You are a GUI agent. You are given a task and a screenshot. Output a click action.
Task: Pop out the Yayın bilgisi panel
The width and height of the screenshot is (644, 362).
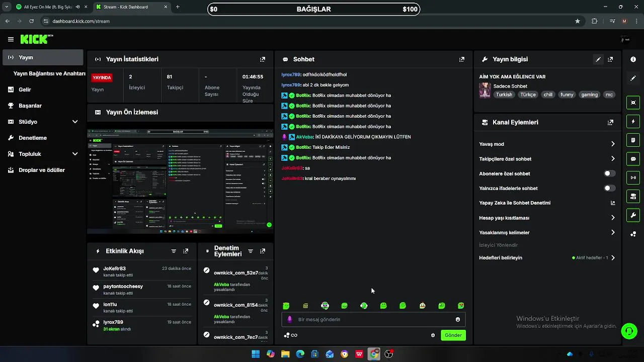(610, 59)
